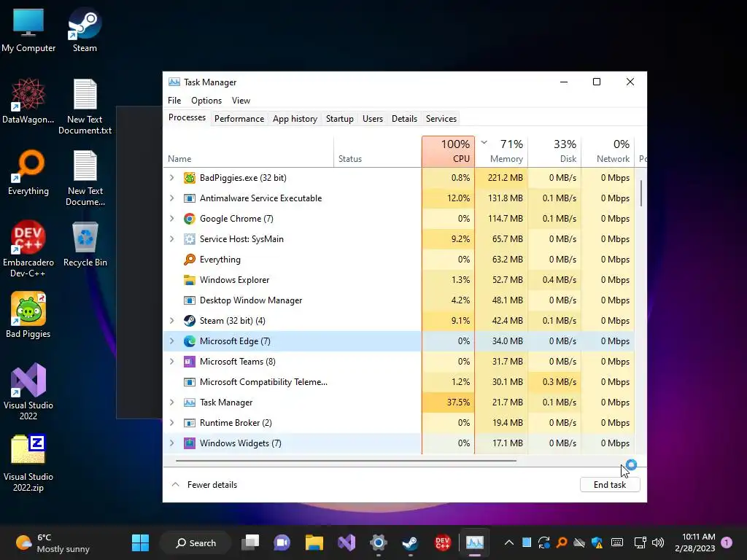Screen dimensions: 747x560
Task: Open the Options menu
Action: click(206, 101)
